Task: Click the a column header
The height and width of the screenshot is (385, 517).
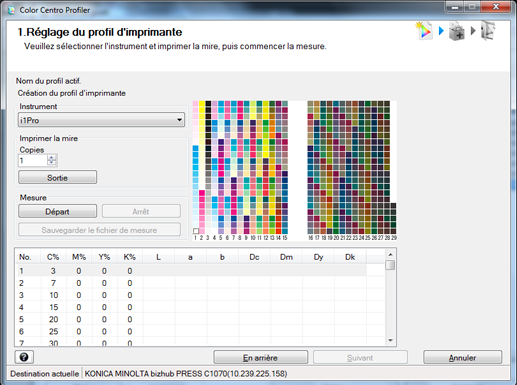Action: [190, 257]
